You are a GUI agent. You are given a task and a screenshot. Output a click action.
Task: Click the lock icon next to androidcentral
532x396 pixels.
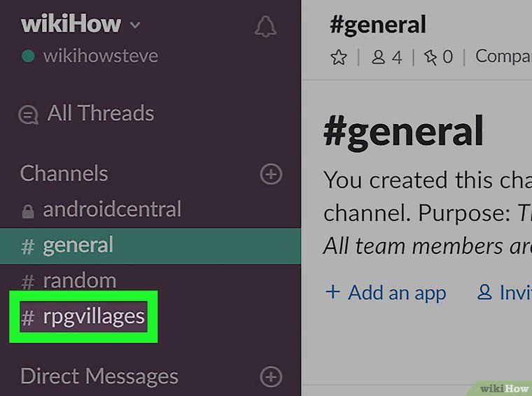click(28, 211)
